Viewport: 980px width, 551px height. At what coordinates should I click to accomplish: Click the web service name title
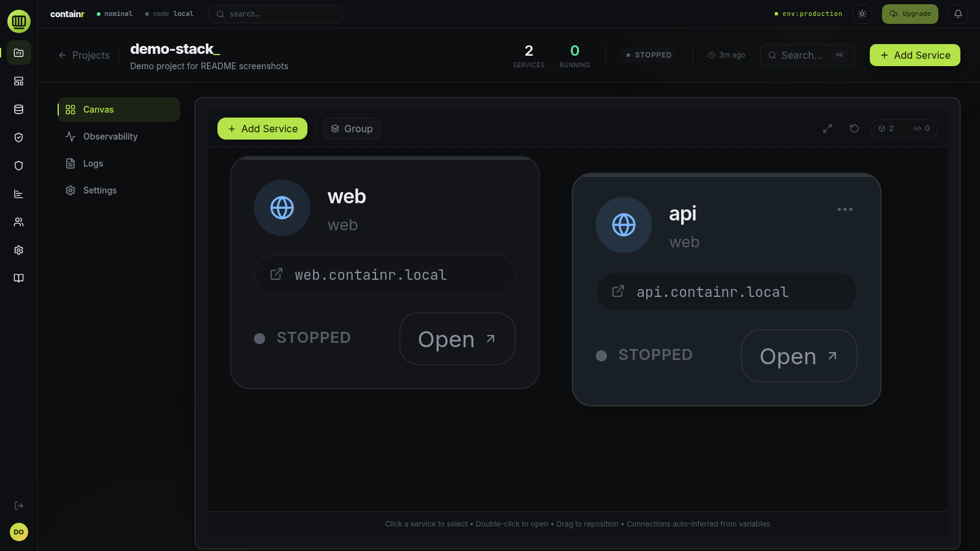(x=347, y=197)
